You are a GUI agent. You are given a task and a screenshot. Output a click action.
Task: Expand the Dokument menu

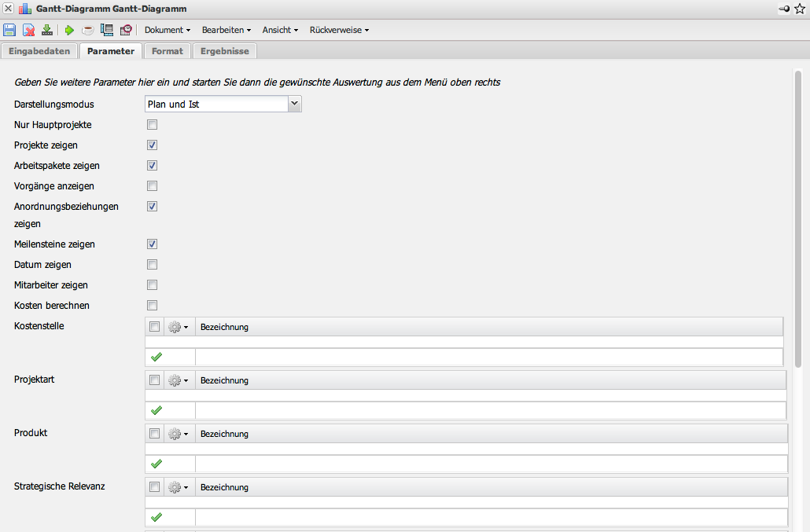click(x=168, y=30)
